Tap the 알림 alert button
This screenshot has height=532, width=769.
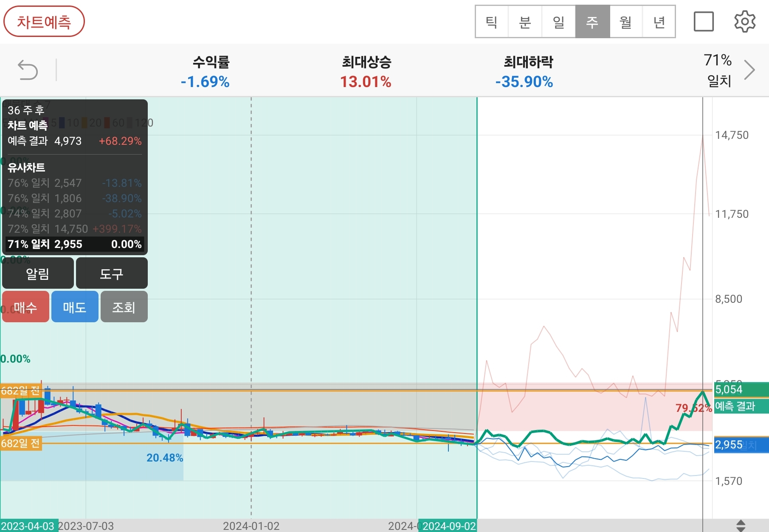pos(38,273)
